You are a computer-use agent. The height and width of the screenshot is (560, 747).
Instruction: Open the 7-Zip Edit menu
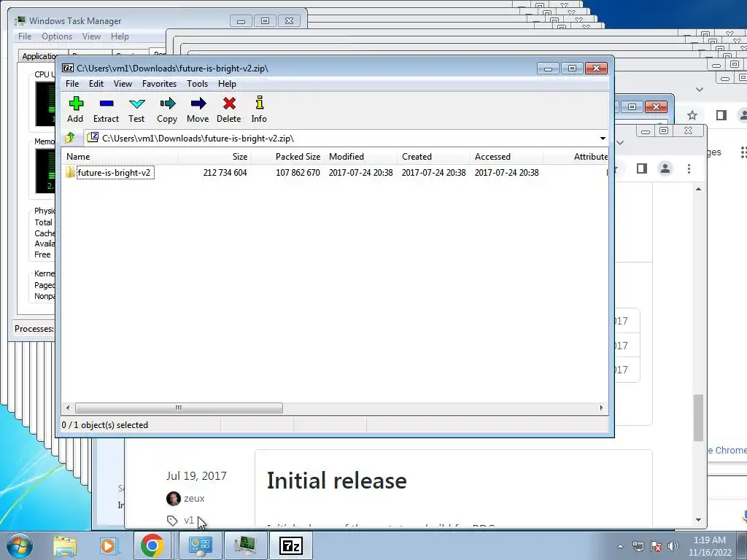(x=96, y=84)
